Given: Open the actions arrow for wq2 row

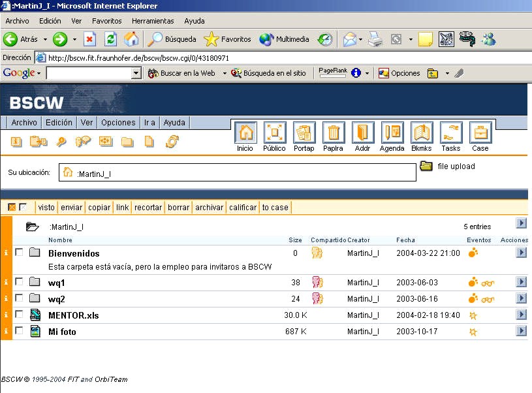Looking at the screenshot, I should pos(521,298).
